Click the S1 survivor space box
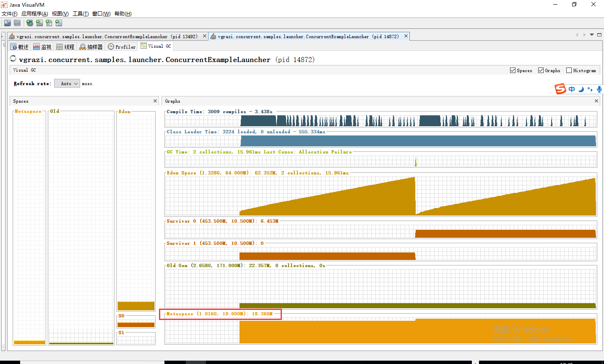This screenshot has height=364, width=604. click(136, 339)
